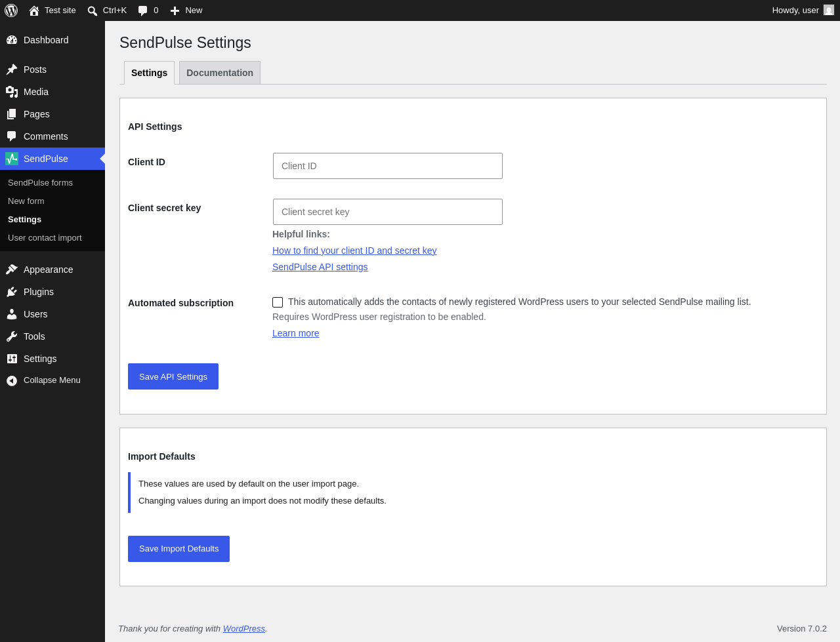Click the Posts pushpin icon

click(12, 70)
